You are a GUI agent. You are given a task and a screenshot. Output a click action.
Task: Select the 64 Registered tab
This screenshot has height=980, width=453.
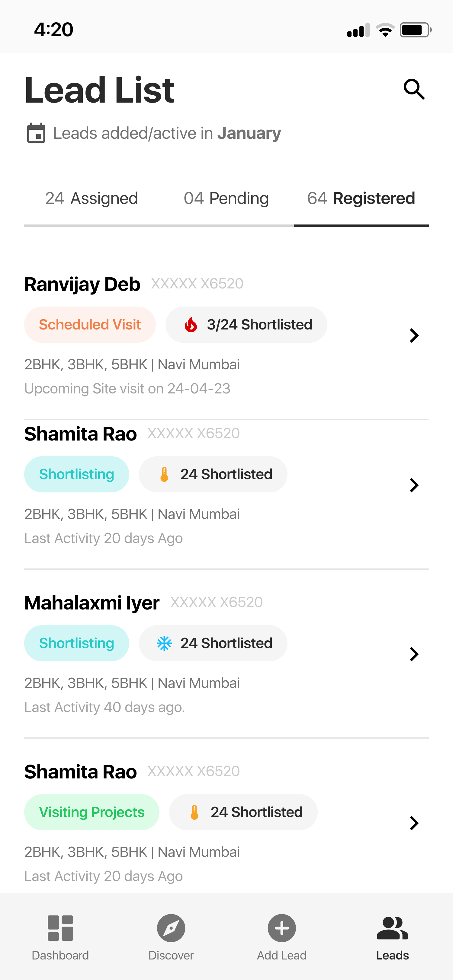[361, 199]
